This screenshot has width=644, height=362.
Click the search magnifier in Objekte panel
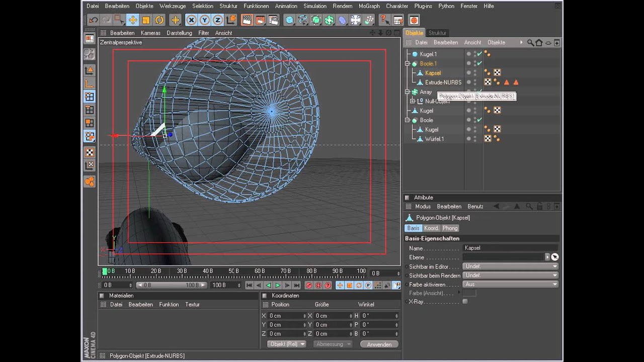(530, 43)
